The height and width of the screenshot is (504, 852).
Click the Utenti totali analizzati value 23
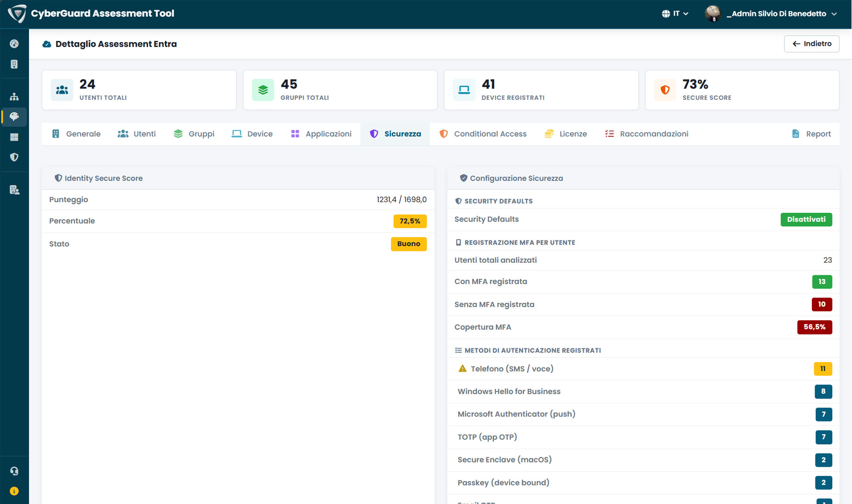click(828, 260)
